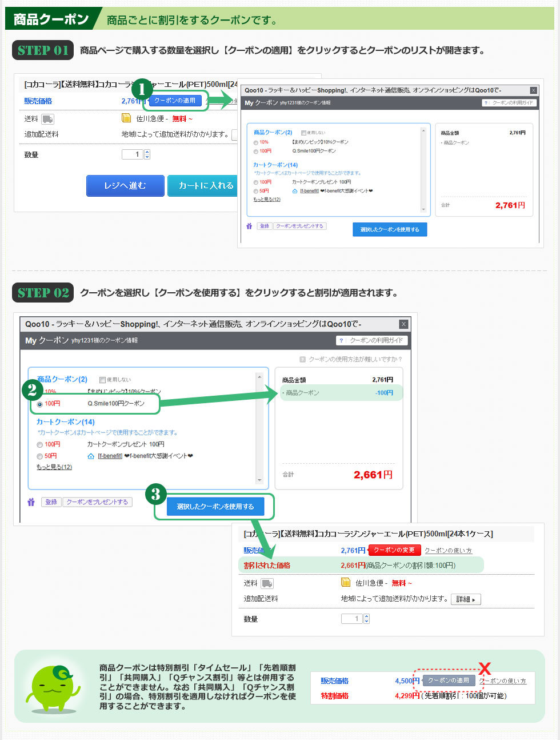
Task: Click the truck icon beside 送料 in the discounted product panel
Action: point(267,583)
